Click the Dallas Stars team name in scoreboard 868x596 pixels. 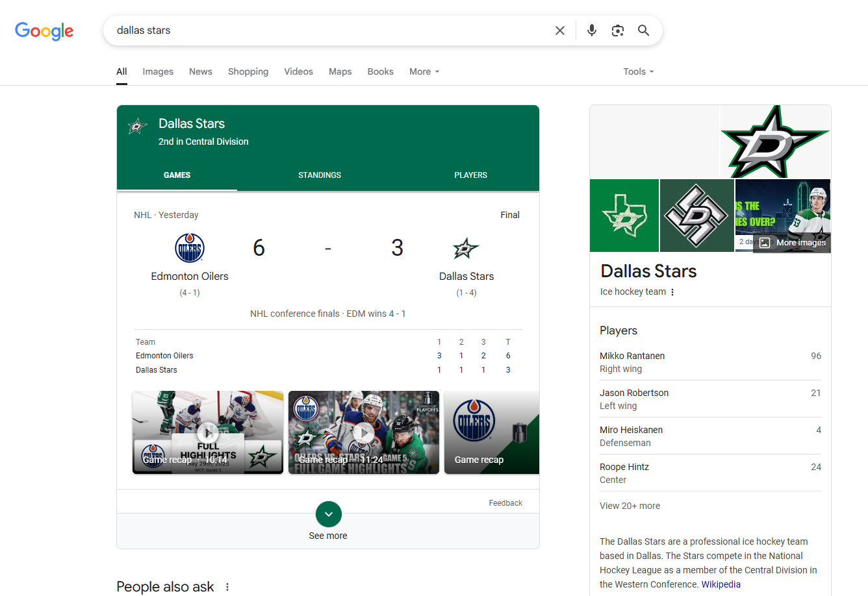[x=466, y=276]
